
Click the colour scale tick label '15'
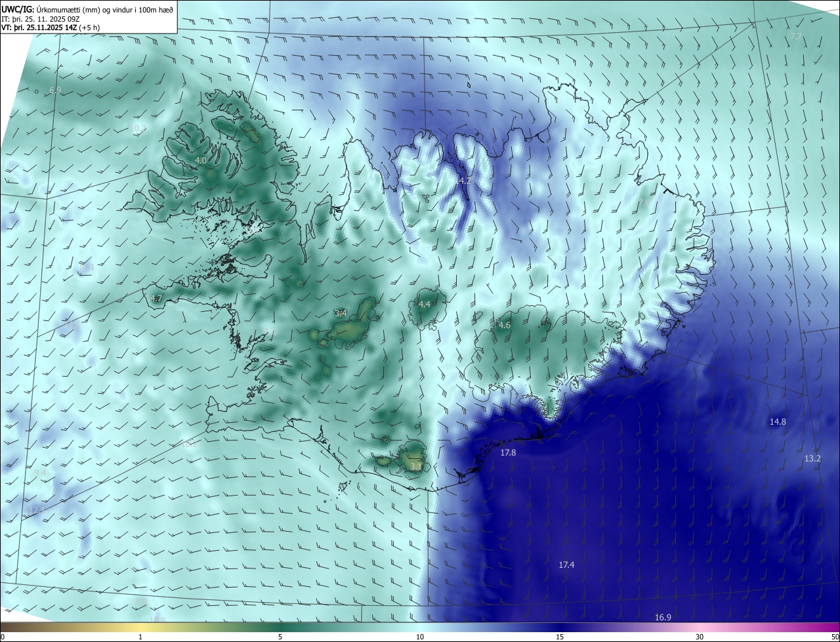(x=560, y=637)
